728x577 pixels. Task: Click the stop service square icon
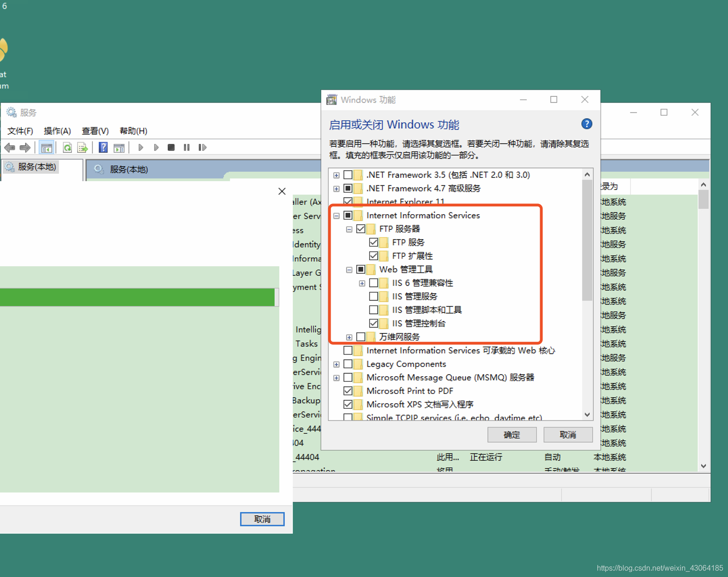(x=171, y=147)
